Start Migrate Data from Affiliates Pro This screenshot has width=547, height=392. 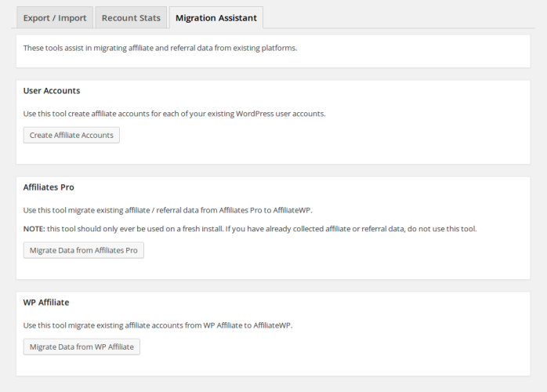click(84, 250)
